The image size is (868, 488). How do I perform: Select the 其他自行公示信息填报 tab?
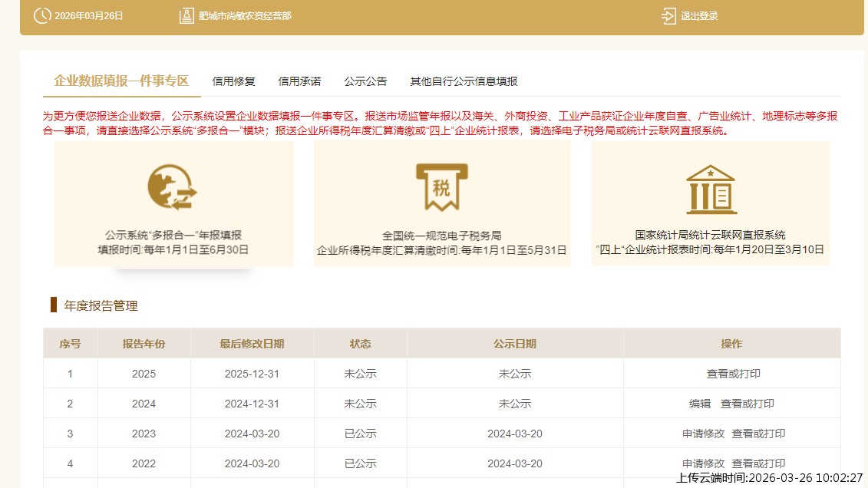pyautogui.click(x=464, y=81)
